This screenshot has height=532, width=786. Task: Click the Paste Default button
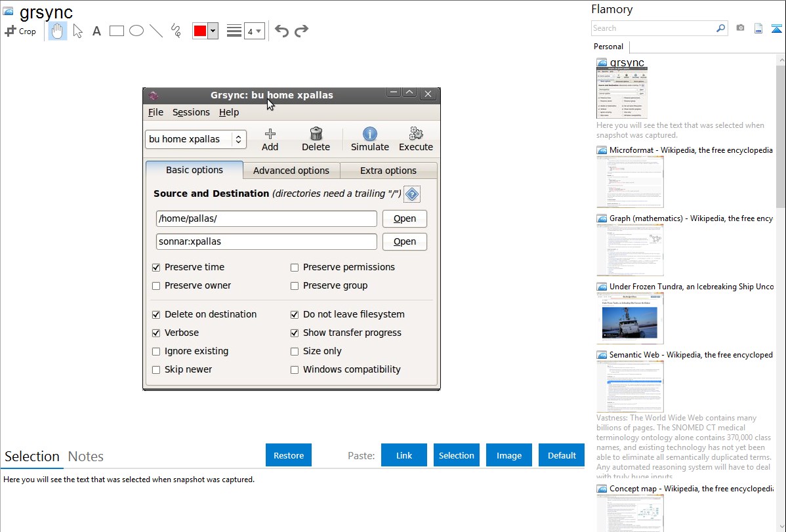click(x=562, y=455)
